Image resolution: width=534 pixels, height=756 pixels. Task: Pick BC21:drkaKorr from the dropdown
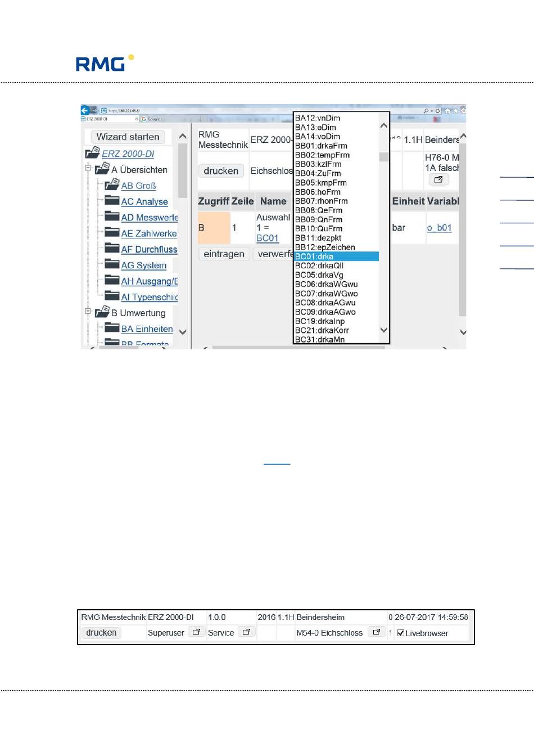pos(337,330)
